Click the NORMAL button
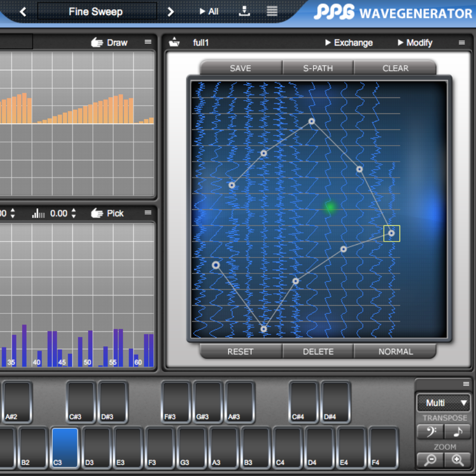This screenshot has height=476, width=476. pyautogui.click(x=395, y=351)
